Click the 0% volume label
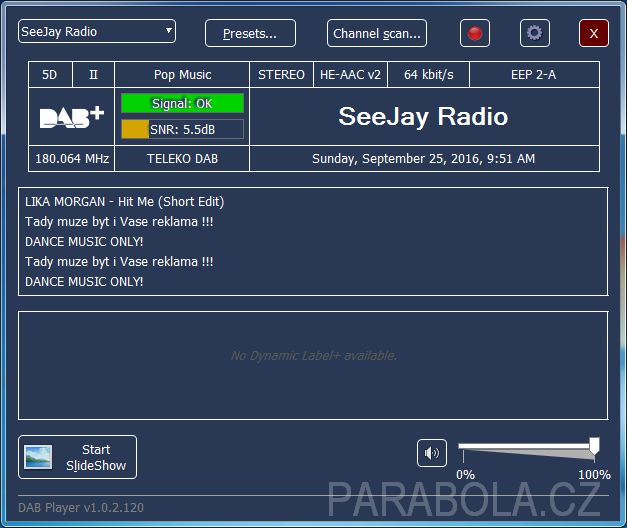The image size is (627, 528). click(x=465, y=475)
